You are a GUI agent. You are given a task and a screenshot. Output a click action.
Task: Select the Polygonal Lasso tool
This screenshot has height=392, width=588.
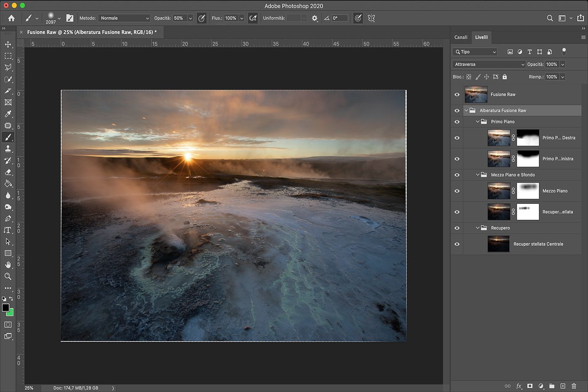(x=8, y=67)
